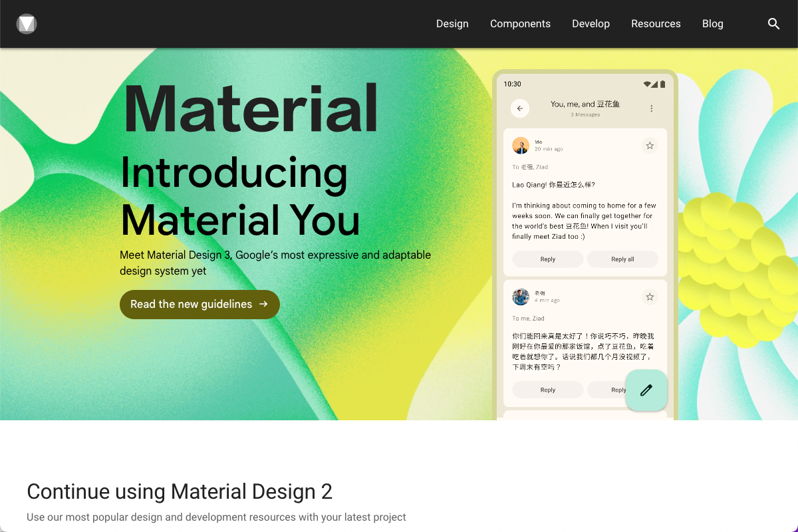Click the Material Design logo
The width and height of the screenshot is (798, 532).
click(27, 24)
